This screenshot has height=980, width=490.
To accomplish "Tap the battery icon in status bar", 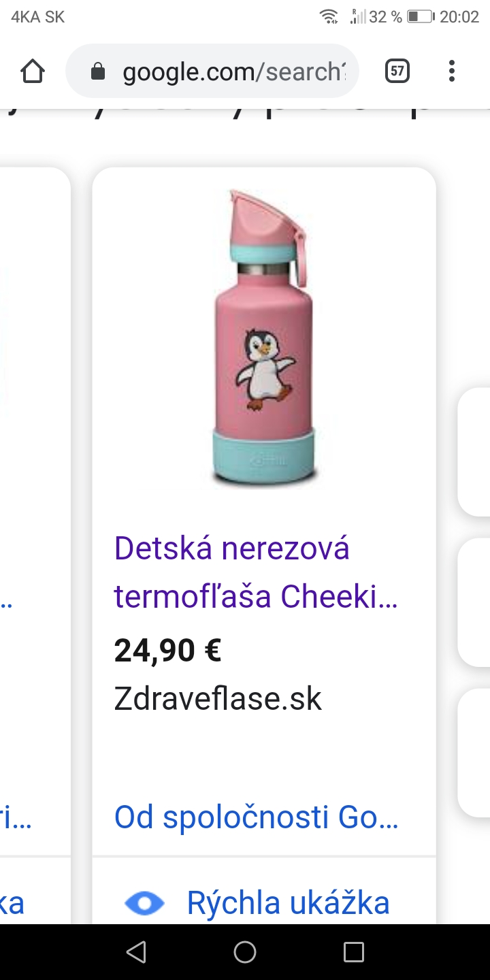I will click(x=421, y=16).
